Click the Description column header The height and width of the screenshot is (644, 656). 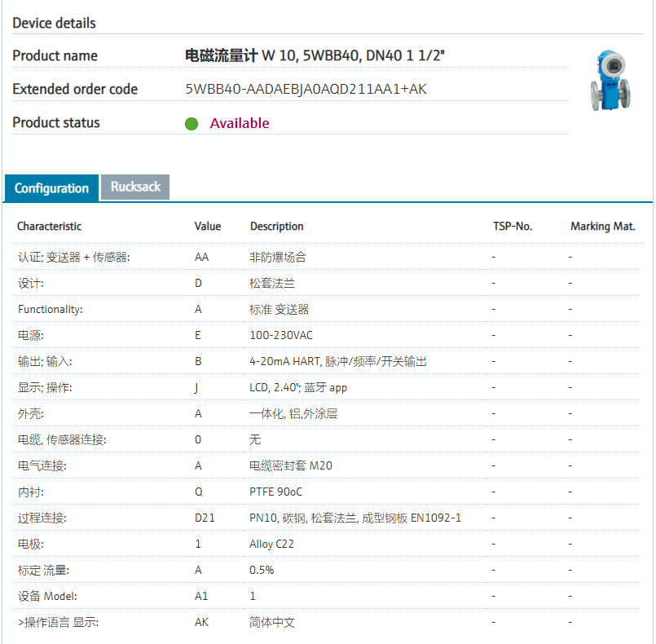(x=276, y=226)
